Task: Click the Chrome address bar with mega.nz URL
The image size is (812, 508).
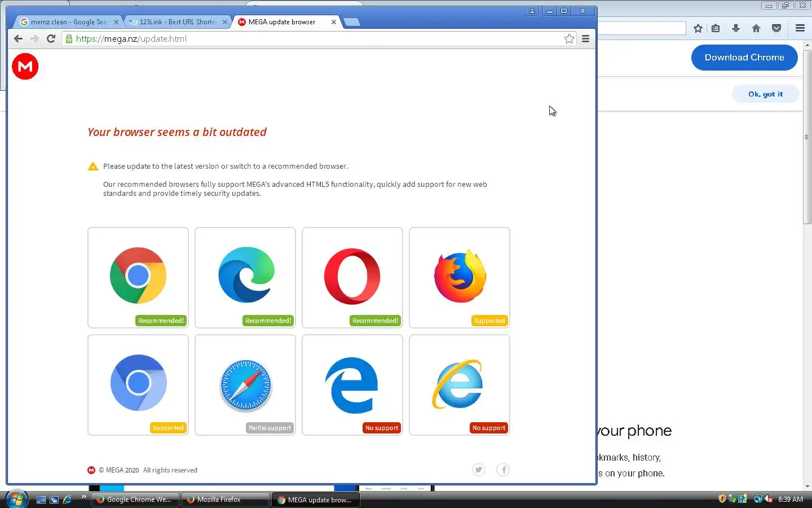Action: coord(319,38)
